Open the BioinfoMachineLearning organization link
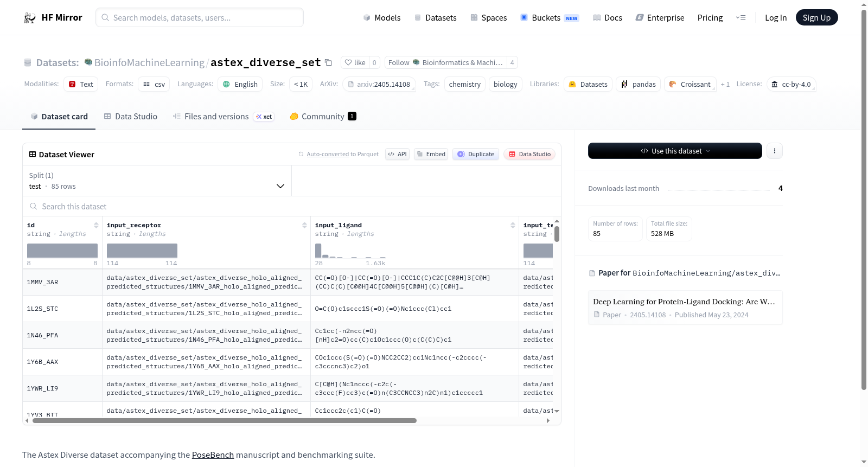The width and height of the screenshot is (868, 467). tap(149, 62)
